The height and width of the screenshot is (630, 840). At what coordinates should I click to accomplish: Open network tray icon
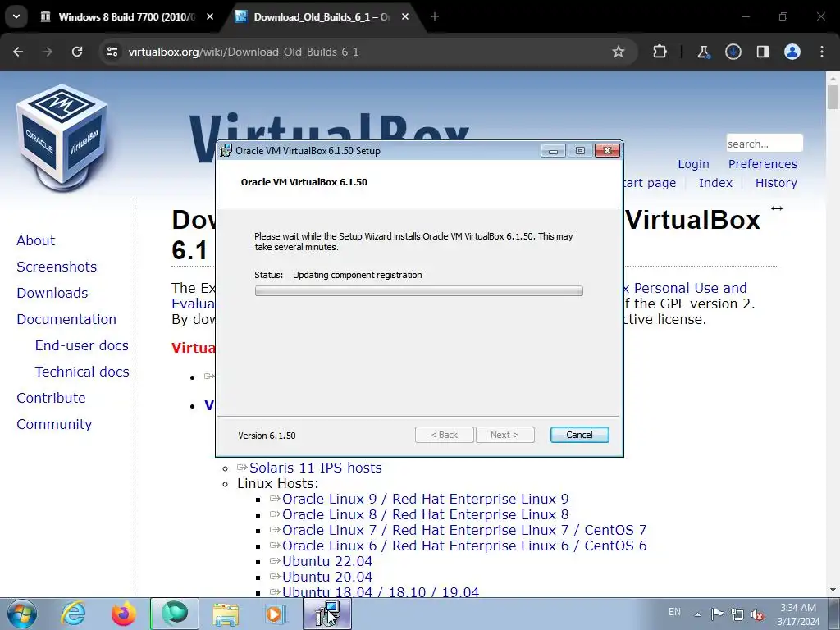pos(737,614)
